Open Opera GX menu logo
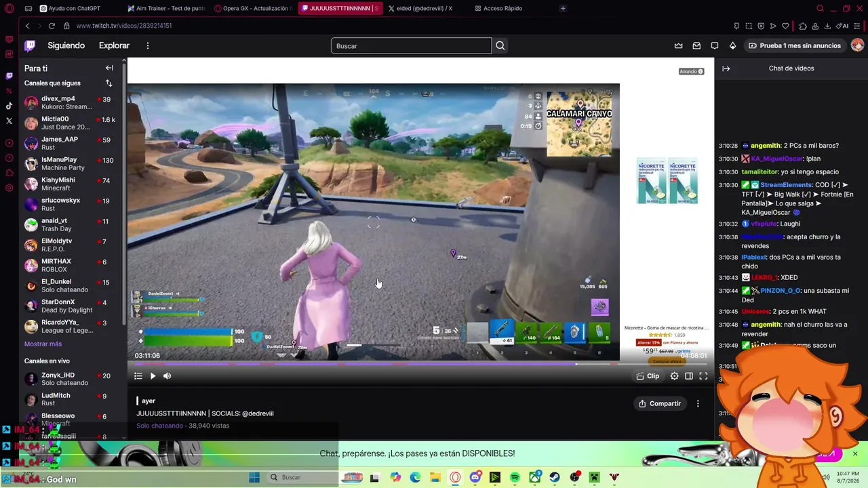 coord(9,8)
